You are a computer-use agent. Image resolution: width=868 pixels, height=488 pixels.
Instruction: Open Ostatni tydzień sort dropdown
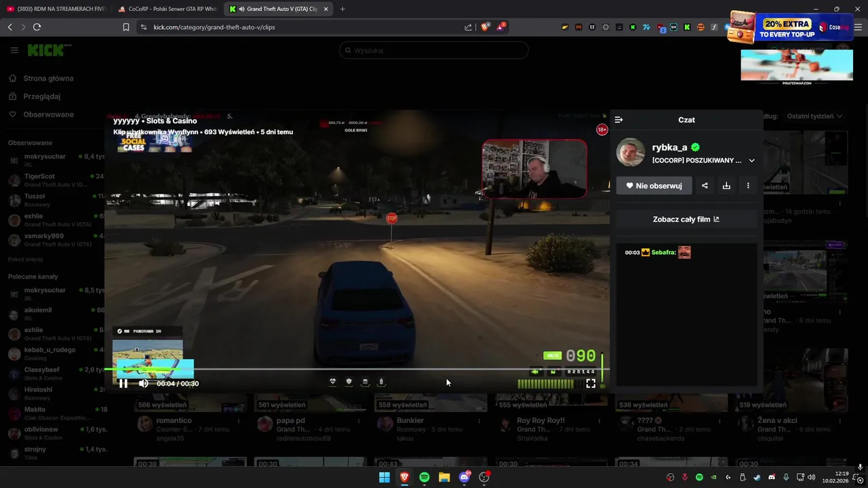[814, 116]
